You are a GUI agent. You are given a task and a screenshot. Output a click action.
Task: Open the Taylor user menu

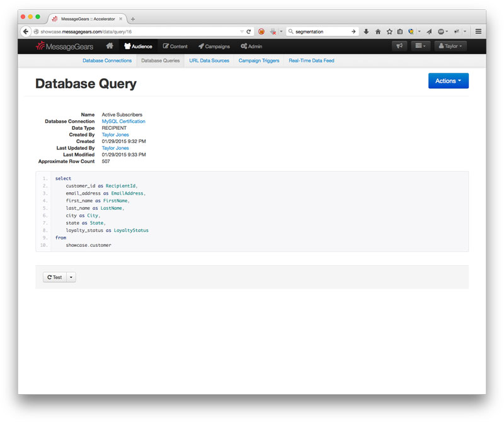[450, 46]
